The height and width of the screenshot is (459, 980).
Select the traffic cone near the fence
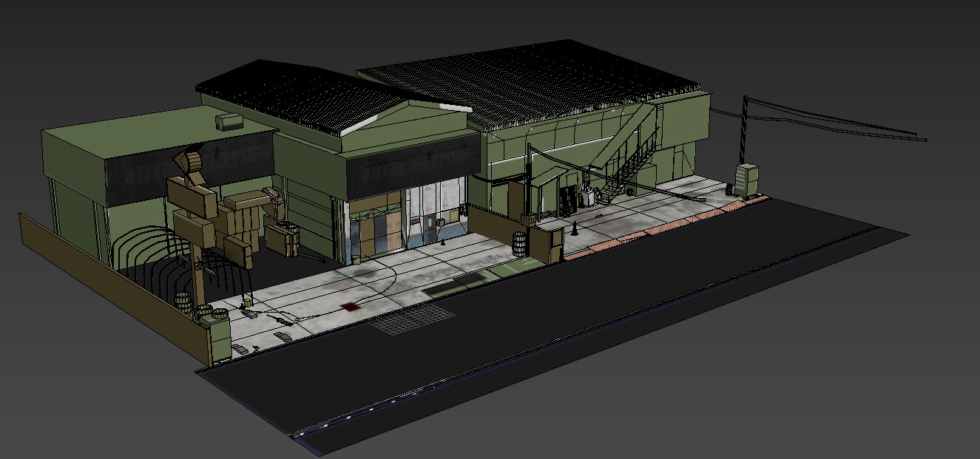click(x=575, y=225)
